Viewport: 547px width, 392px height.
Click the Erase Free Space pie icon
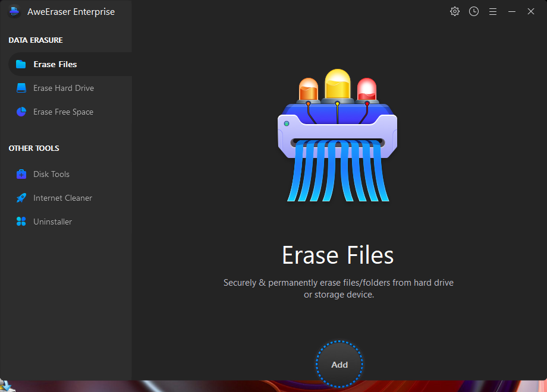[x=21, y=112]
